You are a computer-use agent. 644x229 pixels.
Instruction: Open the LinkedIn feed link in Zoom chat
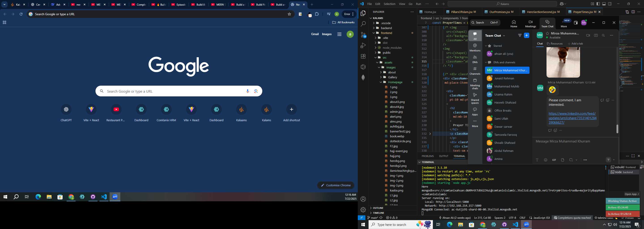click(572, 118)
